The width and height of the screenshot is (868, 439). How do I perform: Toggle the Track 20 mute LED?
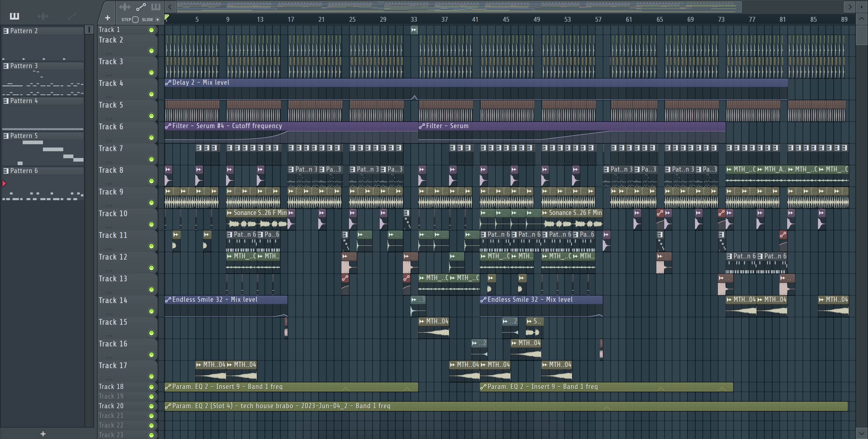152,406
